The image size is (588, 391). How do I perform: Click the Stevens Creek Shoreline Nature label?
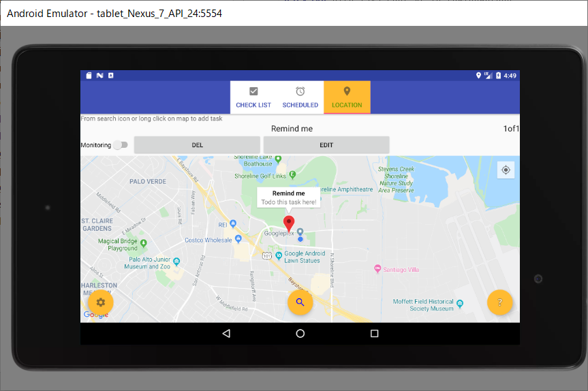[396, 180]
